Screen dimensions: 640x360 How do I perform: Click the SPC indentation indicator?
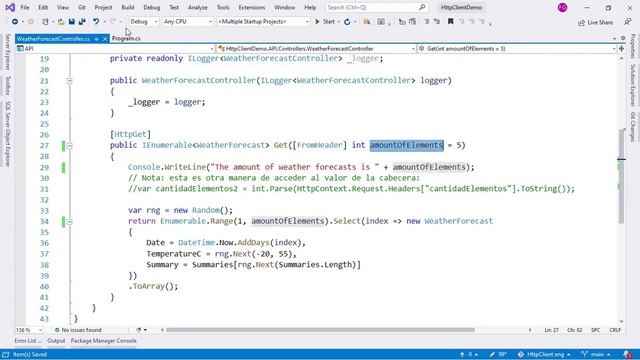click(x=596, y=330)
